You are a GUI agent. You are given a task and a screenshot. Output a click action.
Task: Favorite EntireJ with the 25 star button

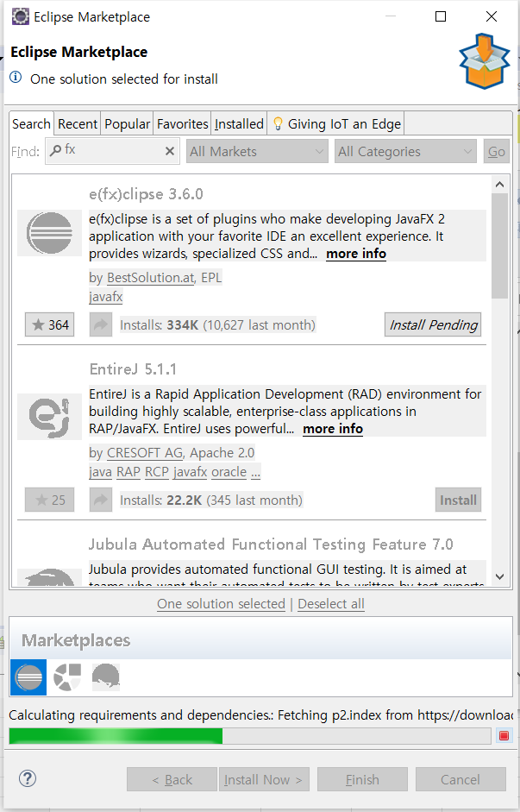point(50,500)
